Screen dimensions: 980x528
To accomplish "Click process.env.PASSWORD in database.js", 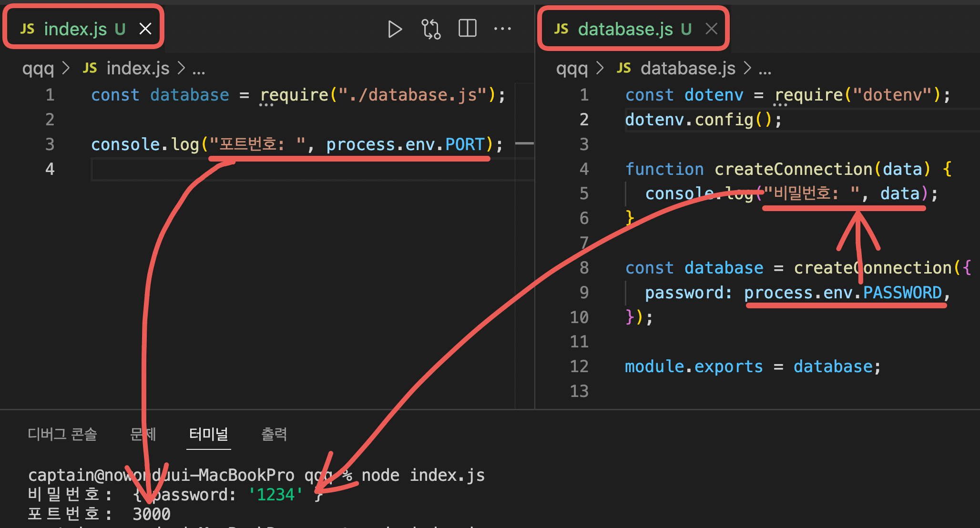I will [843, 293].
